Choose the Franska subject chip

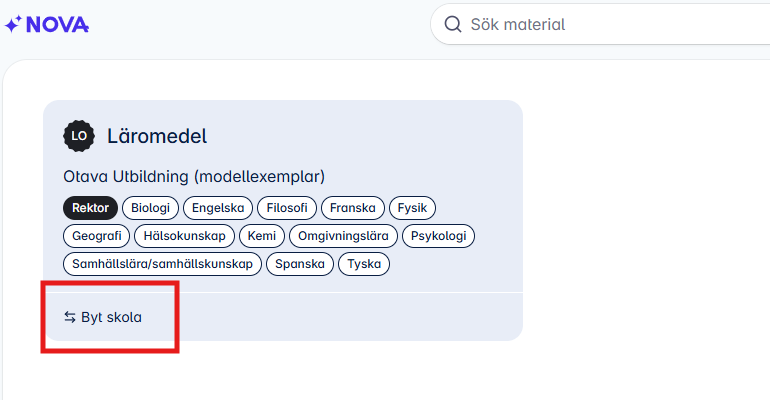tap(353, 208)
